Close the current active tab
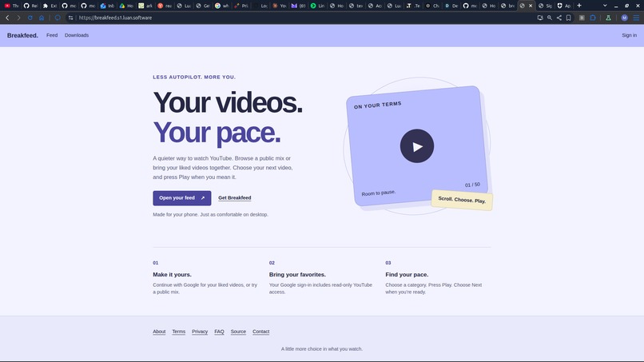This screenshot has height=362, width=644. click(x=531, y=6)
